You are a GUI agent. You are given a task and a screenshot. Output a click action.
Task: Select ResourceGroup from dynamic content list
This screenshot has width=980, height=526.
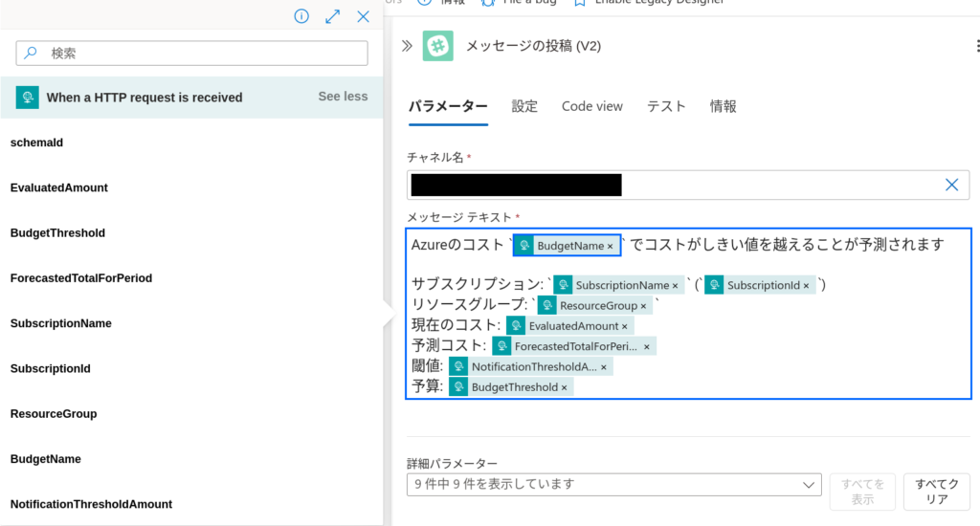pyautogui.click(x=54, y=413)
